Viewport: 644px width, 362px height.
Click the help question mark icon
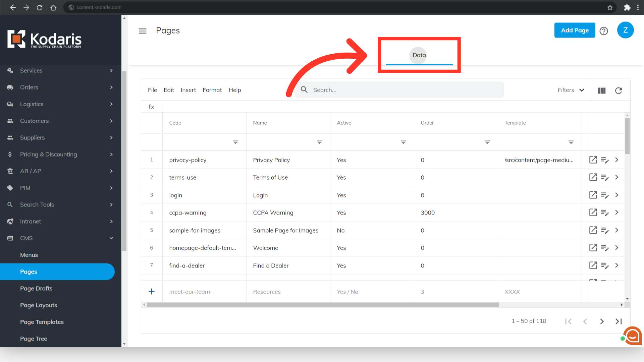coord(604,31)
